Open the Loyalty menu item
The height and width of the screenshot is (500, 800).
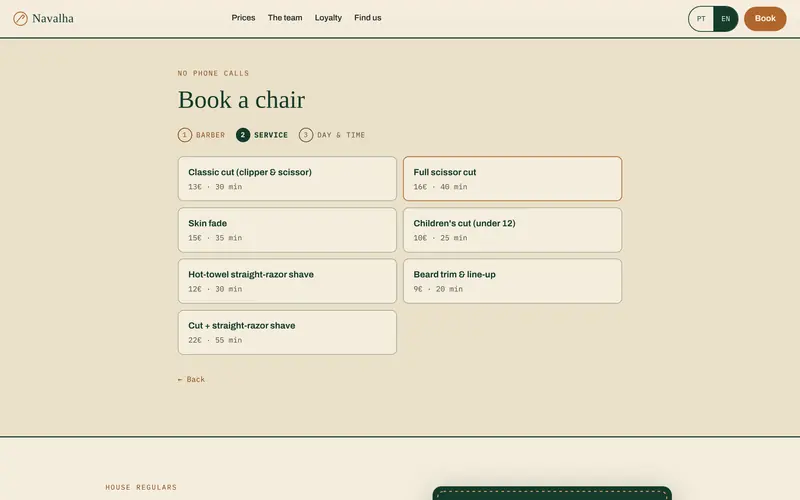pyautogui.click(x=328, y=18)
